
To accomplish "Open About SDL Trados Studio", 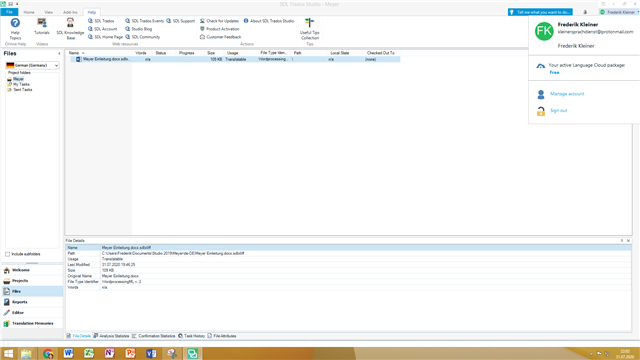I will coord(269,21).
